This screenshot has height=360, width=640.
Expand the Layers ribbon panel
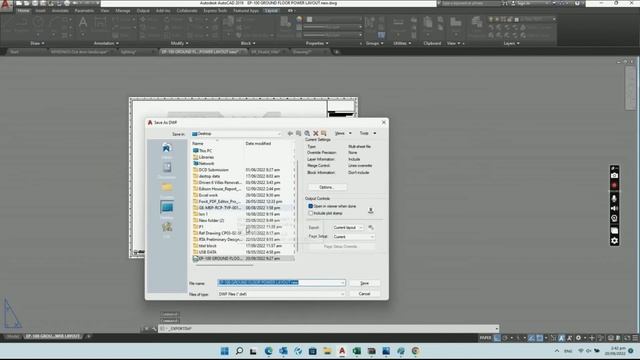(511, 43)
